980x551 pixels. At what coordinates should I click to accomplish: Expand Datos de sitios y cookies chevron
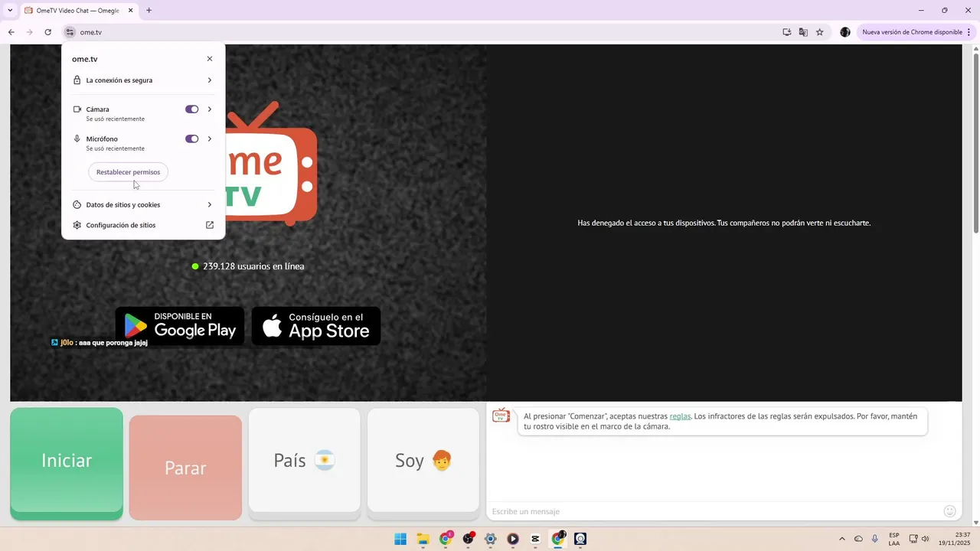[x=210, y=205]
